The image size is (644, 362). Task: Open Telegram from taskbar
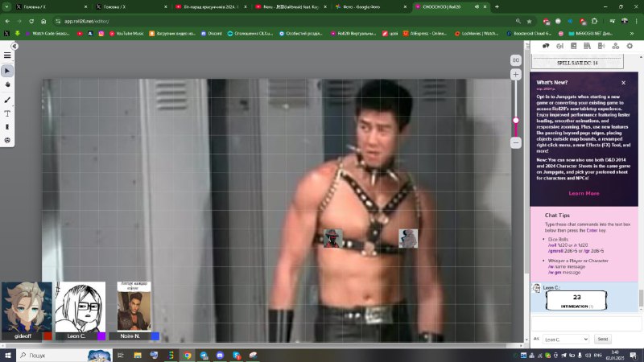tap(204, 355)
